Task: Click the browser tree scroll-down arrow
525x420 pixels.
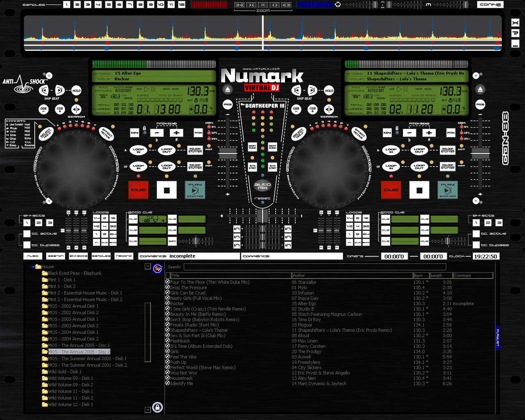Action: pos(148,410)
